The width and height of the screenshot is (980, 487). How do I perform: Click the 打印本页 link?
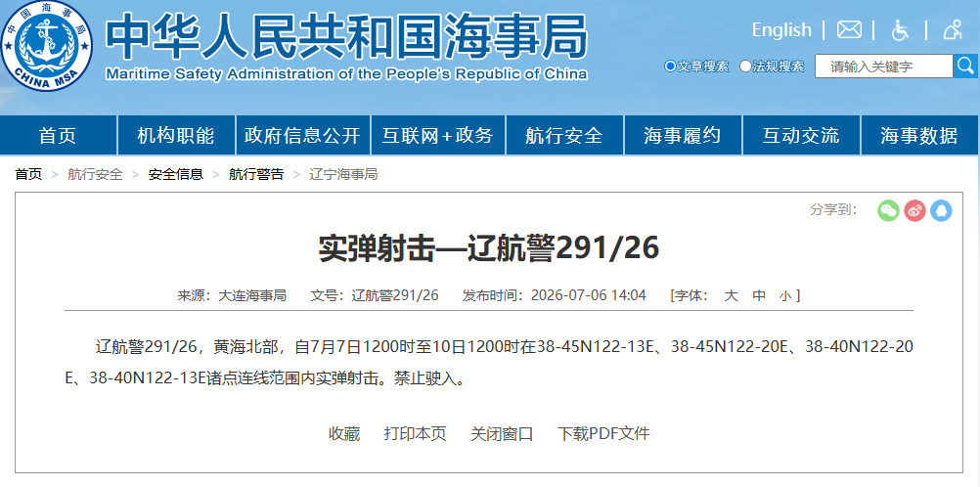[x=415, y=434]
